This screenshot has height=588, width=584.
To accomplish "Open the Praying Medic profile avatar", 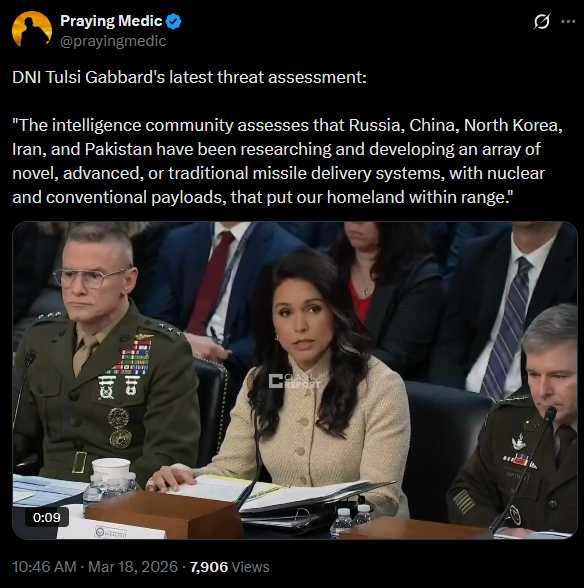I will coord(32,30).
